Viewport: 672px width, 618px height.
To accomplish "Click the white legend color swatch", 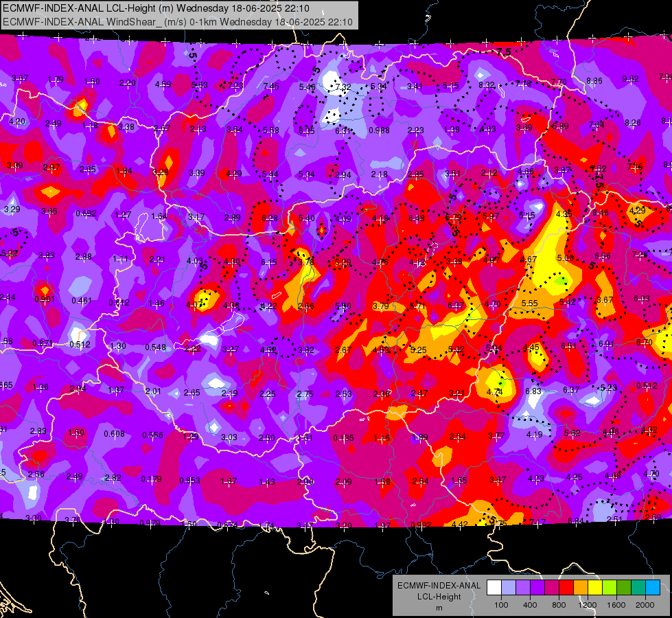I will coord(494,587).
